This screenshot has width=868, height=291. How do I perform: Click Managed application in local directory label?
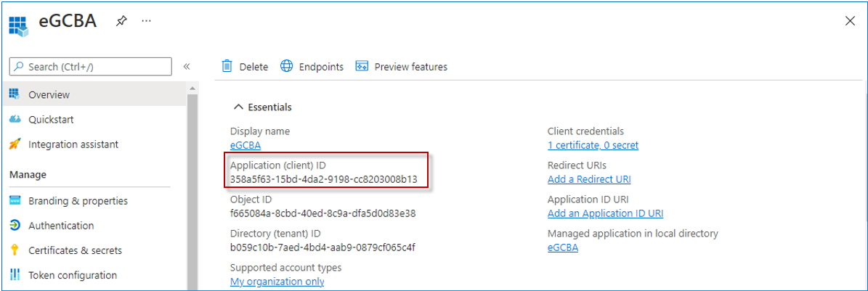633,234
